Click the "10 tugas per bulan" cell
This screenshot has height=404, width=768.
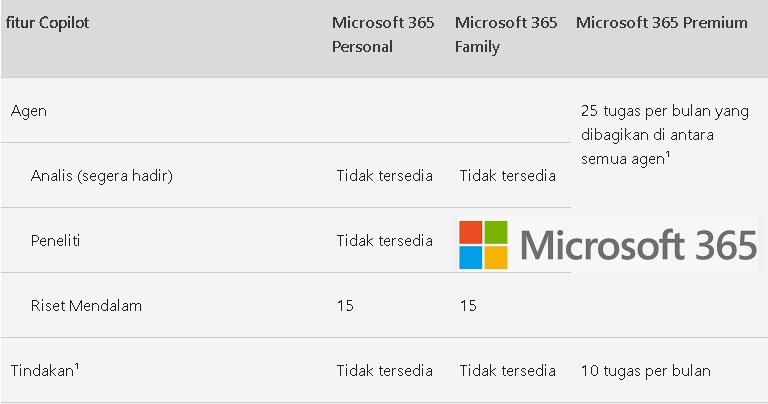pos(646,370)
